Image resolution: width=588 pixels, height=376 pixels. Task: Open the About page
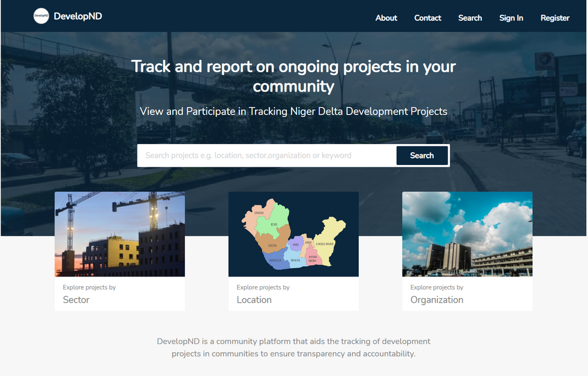coord(386,18)
